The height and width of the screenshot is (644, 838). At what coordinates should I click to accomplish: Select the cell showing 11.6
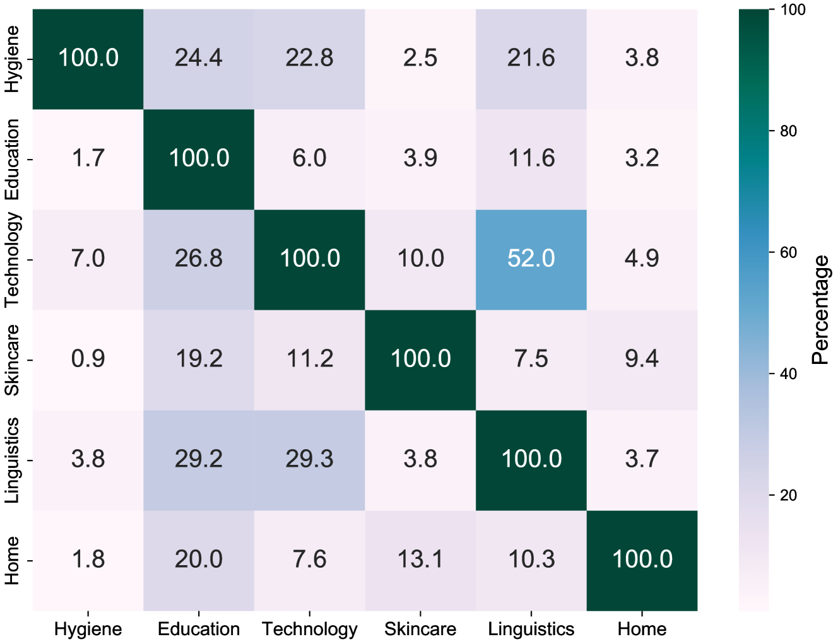[x=531, y=158]
